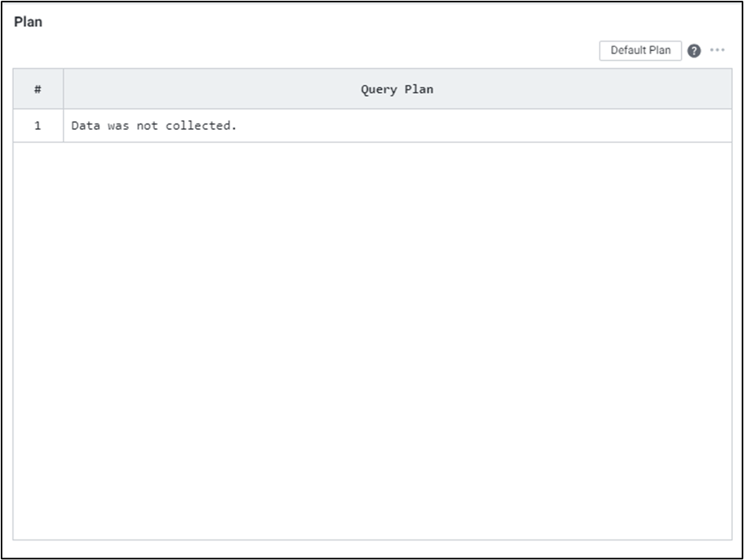Image resolution: width=744 pixels, height=560 pixels.
Task: Click the Default Plan button
Action: pos(640,50)
